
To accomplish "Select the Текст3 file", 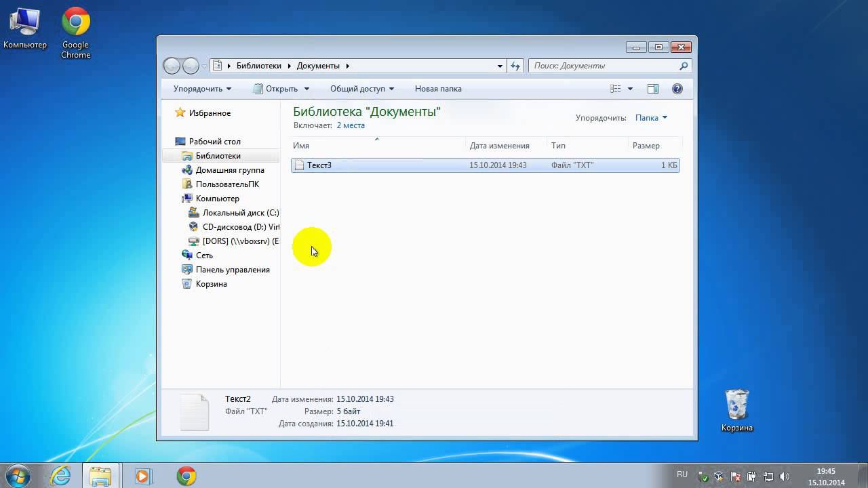I will pyautogui.click(x=486, y=165).
